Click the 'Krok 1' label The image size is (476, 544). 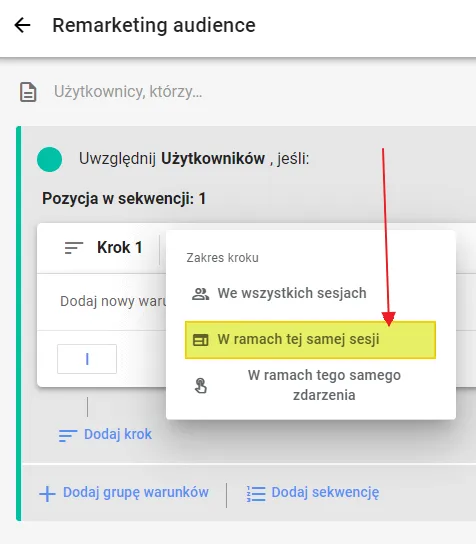120,248
